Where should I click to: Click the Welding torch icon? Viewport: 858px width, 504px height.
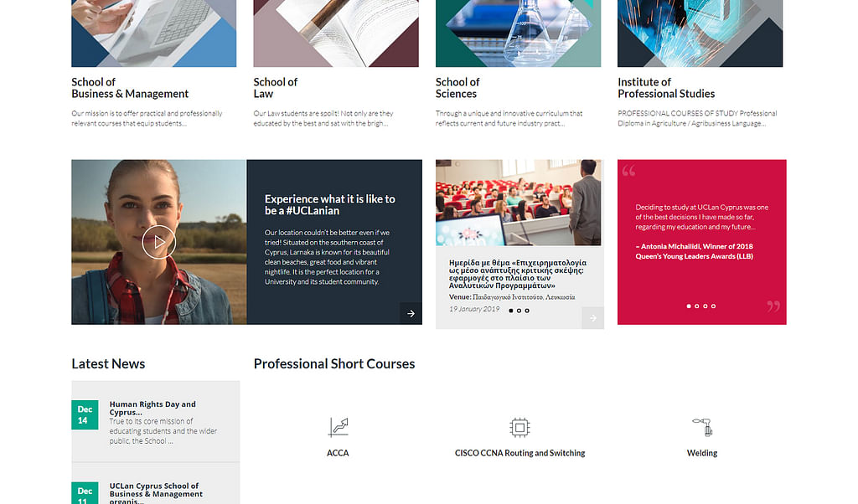702,427
